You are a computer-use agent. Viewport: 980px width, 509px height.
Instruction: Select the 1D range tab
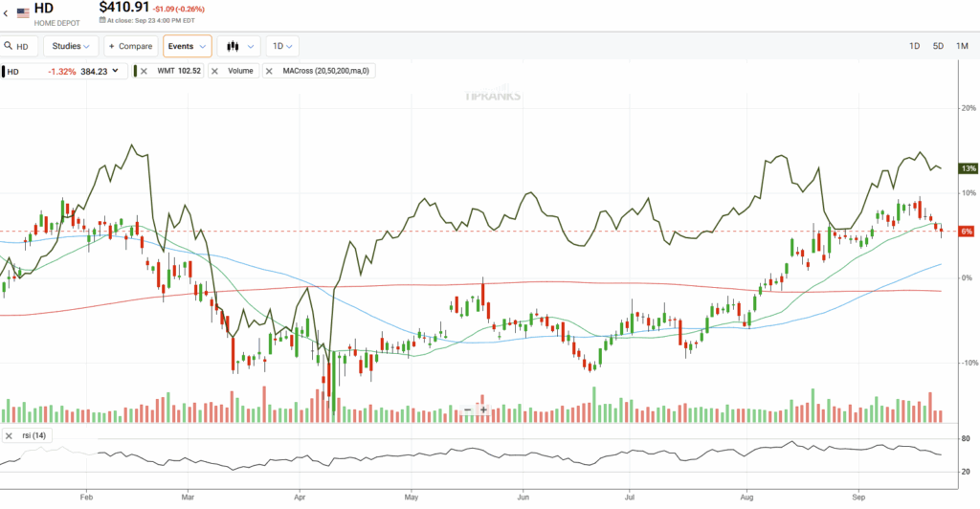(x=914, y=46)
